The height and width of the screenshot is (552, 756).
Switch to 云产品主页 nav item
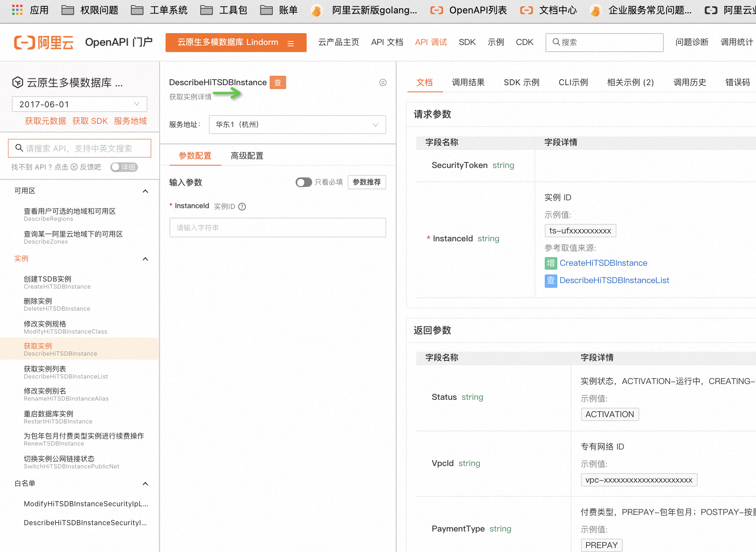point(339,42)
